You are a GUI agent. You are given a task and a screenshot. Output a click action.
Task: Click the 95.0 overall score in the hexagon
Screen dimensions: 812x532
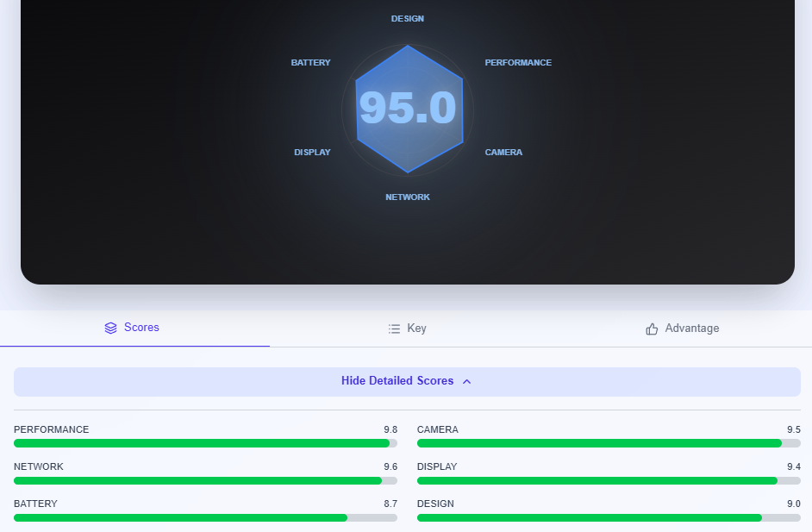tap(408, 108)
